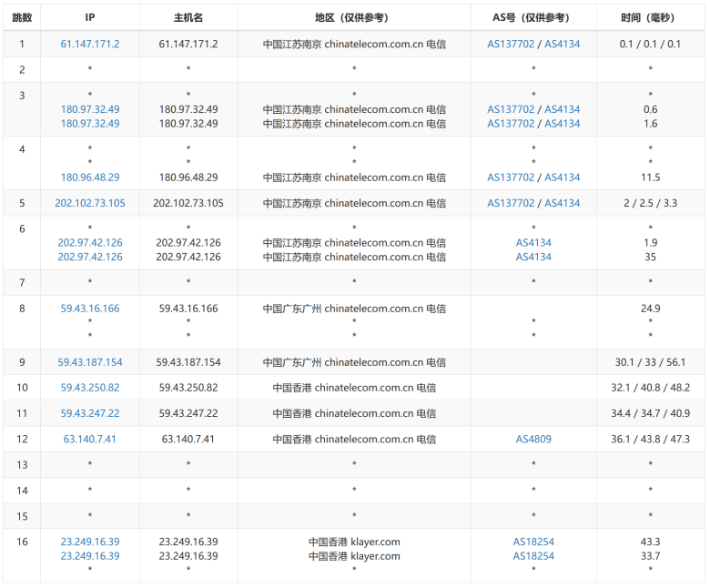Image resolution: width=710 pixels, height=588 pixels.
Task: Open 180.97.32.49 link on the 0.6 ms line
Action: tap(90, 109)
